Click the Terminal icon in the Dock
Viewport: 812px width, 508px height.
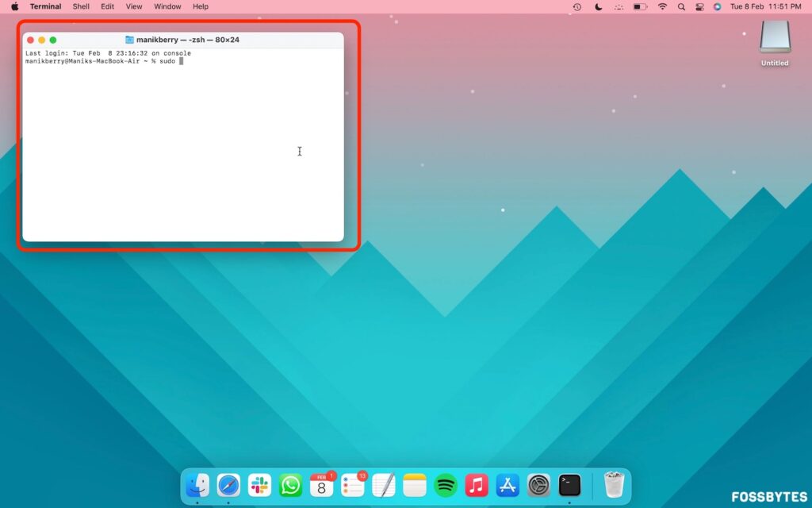pyautogui.click(x=569, y=485)
